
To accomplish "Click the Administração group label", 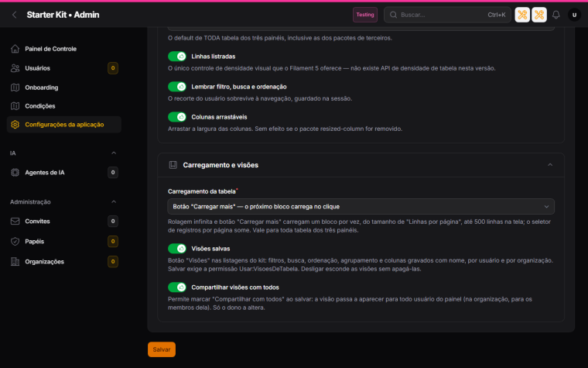I will point(30,201).
